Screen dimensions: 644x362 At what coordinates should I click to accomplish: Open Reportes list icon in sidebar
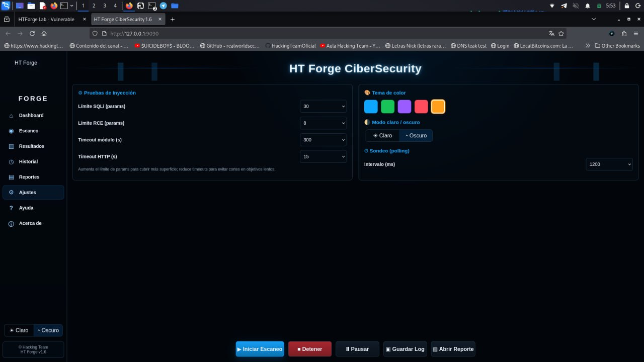(11, 177)
